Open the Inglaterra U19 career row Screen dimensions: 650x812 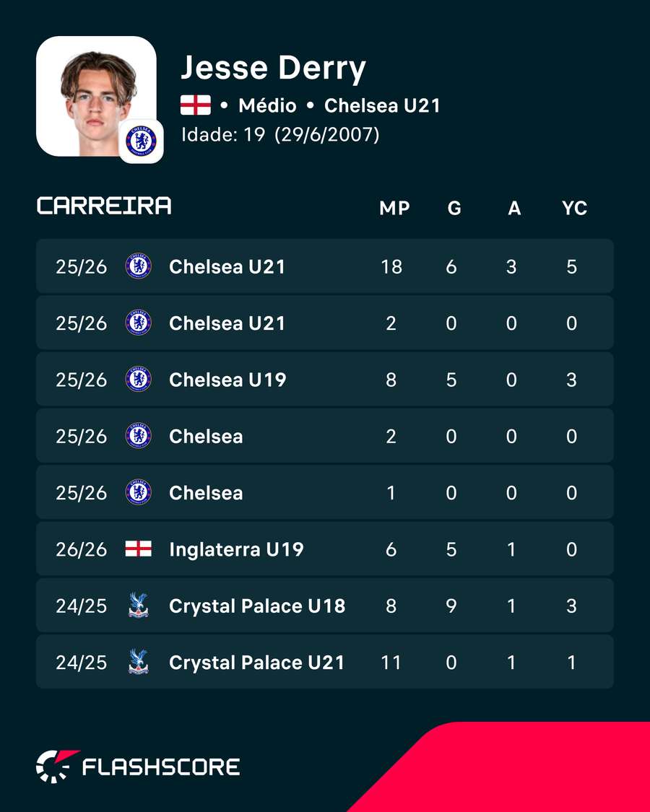click(x=325, y=549)
